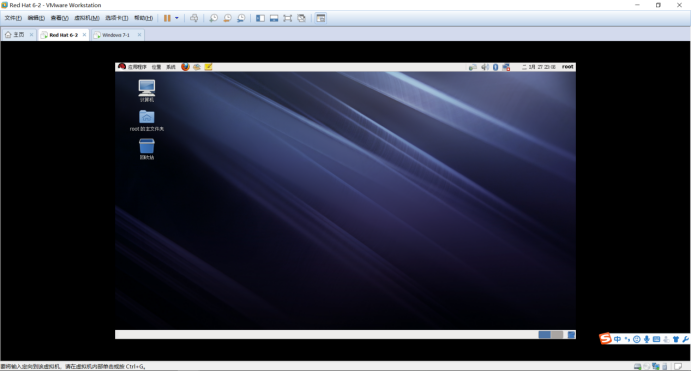This screenshot has height=372, width=692.
Task: Click the grayed user account icon in Sogou bar
Action: (666, 339)
